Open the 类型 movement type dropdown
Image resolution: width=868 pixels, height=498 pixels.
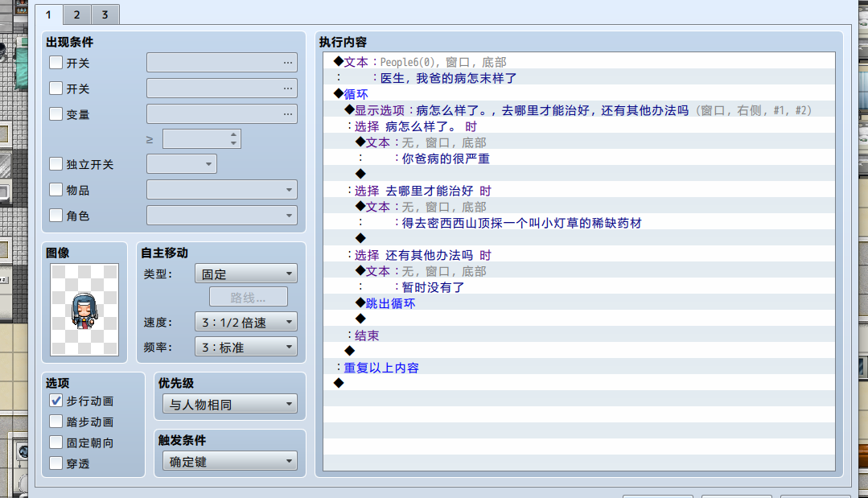click(x=246, y=274)
